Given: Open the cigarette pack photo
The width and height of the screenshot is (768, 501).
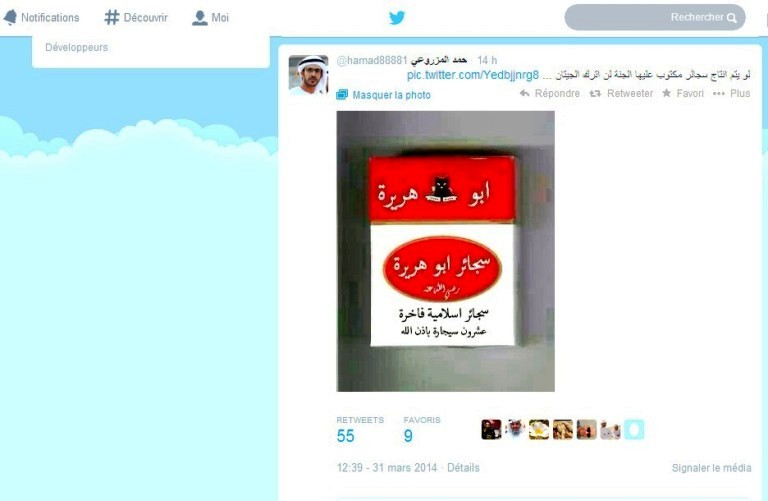Looking at the screenshot, I should 445,251.
